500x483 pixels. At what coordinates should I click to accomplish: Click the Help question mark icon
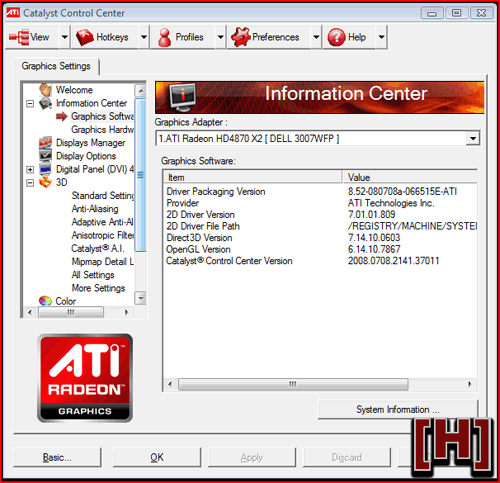(x=336, y=37)
